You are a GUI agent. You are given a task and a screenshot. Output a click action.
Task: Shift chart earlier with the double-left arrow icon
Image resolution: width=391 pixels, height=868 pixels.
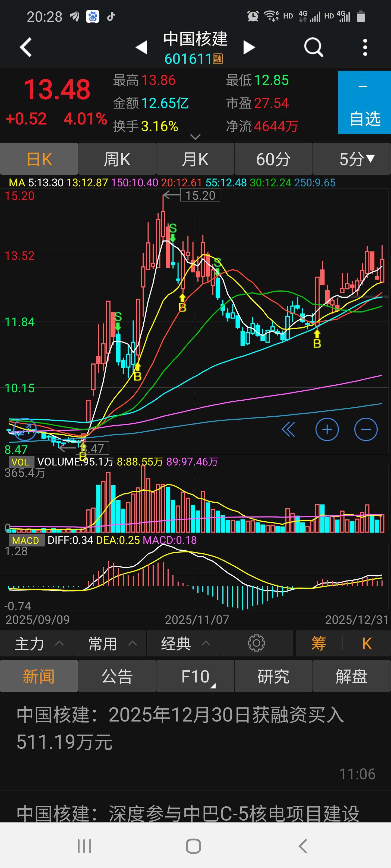coord(288,429)
